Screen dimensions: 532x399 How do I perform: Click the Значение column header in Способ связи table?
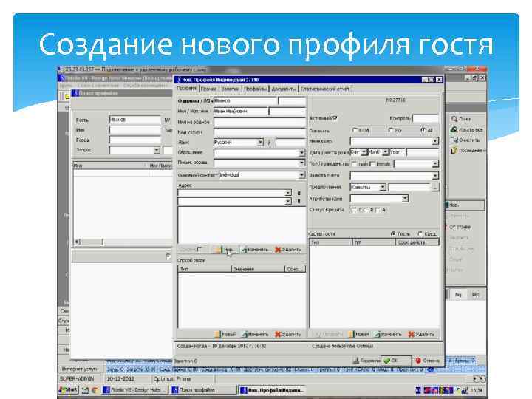258,269
